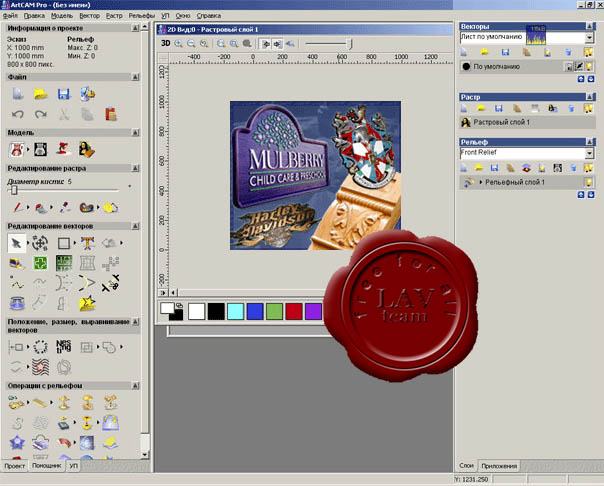Select the flood fill tool in raster editing

pyautogui.click(x=40, y=208)
